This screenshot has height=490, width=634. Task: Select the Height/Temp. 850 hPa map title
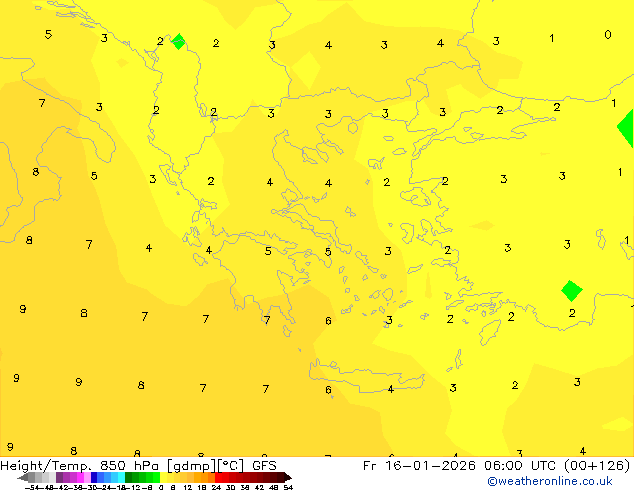(x=138, y=466)
